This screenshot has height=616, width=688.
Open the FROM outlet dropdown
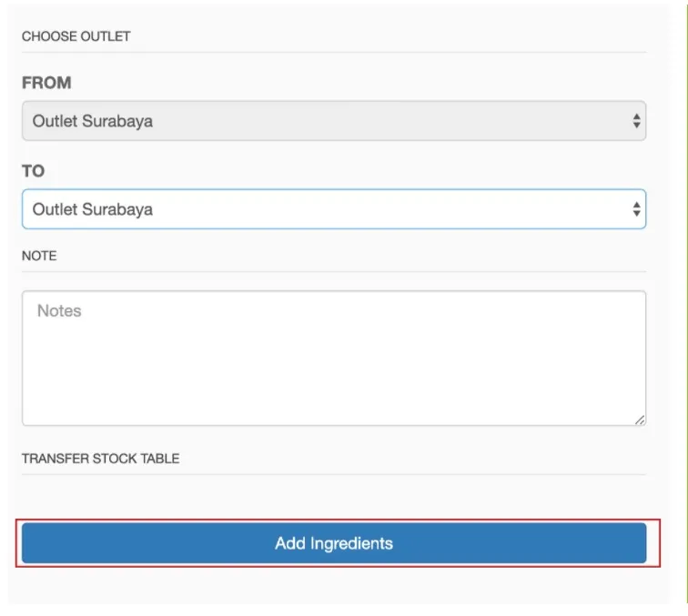[334, 121]
